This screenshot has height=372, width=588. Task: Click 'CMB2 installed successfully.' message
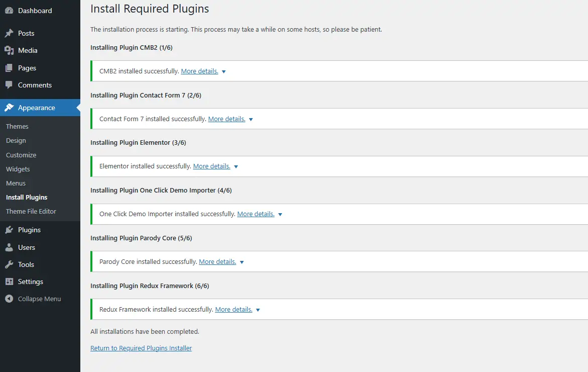139,71
